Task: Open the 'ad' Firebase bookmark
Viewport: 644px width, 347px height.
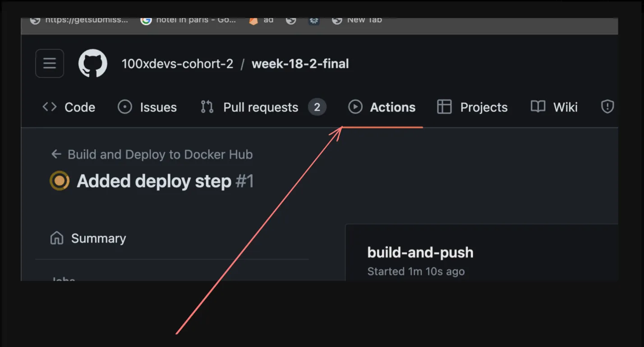Action: 261,20
